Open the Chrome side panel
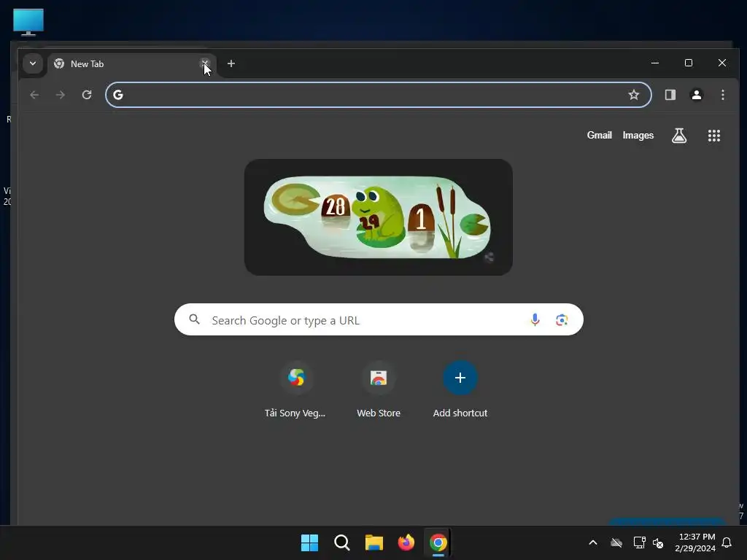This screenshot has width=747, height=560. tap(670, 95)
